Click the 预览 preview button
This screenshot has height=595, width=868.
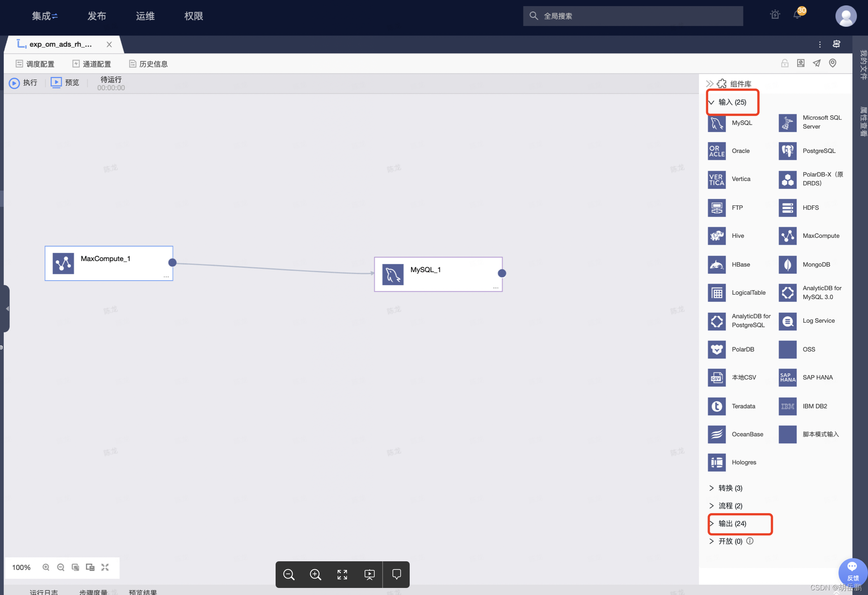pos(65,83)
